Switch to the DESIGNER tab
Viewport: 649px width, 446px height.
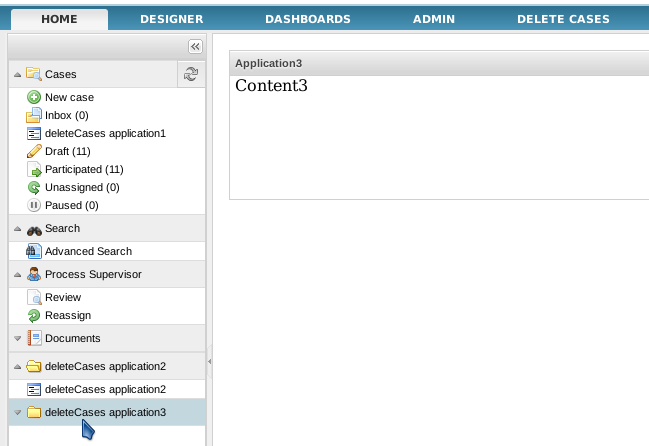pos(171,19)
